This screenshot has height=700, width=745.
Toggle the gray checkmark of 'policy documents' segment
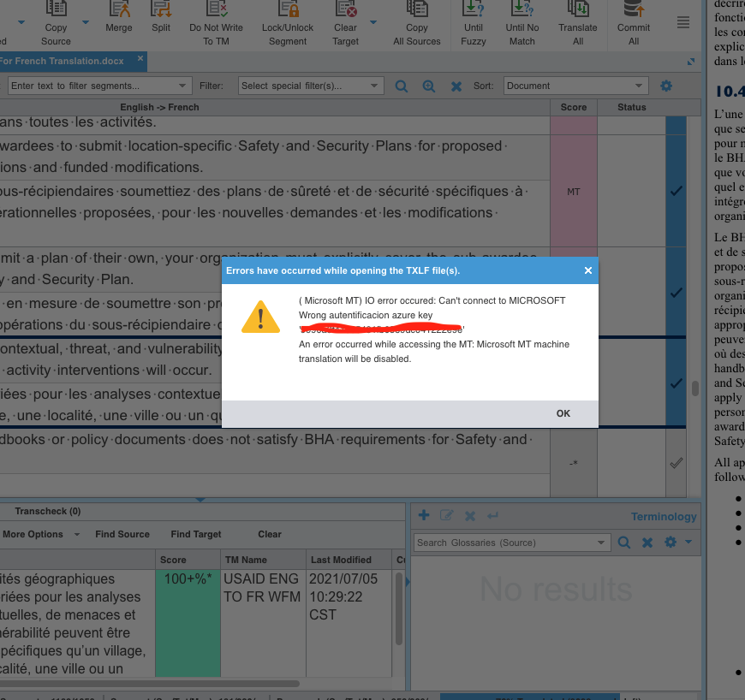pos(676,463)
